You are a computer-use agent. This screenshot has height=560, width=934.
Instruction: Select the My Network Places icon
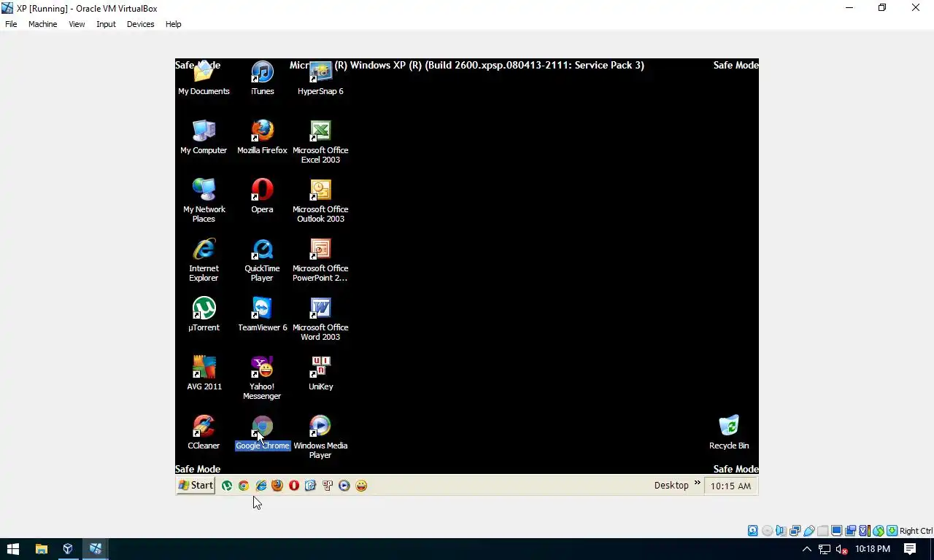pos(204,201)
